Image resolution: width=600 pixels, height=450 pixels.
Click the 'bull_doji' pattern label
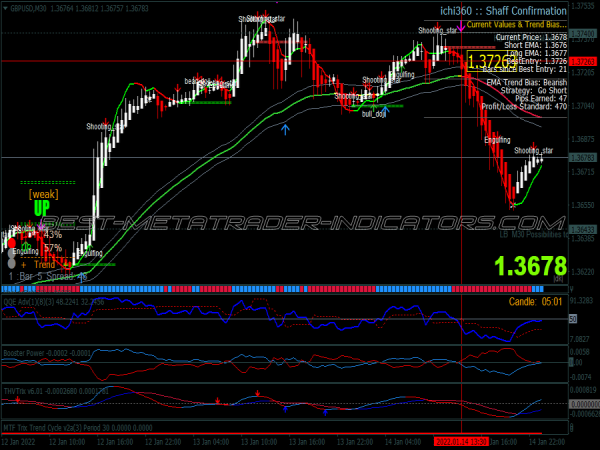pos(373,114)
